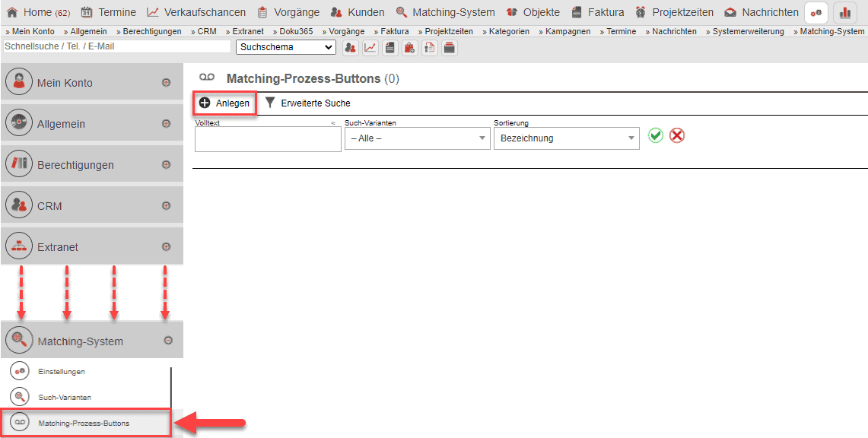Reset filters with the red X icon
This screenshot has height=438, width=868.
tap(677, 135)
